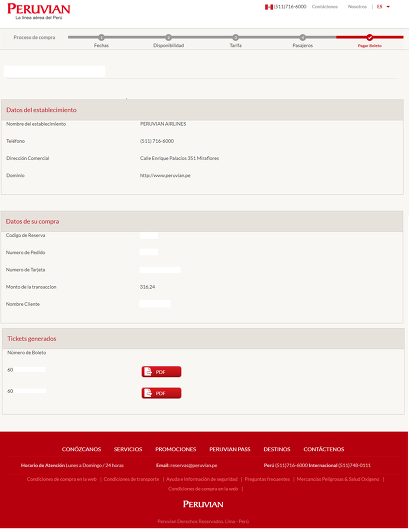The height and width of the screenshot is (531, 410).
Task: Click the transaction amount 316.24
Action: (147, 287)
